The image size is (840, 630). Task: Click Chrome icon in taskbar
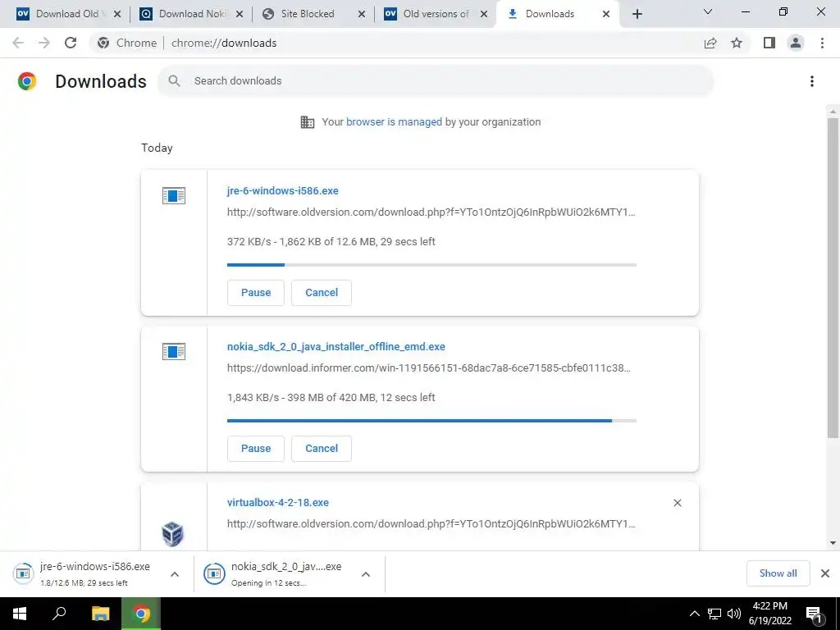[x=141, y=614]
